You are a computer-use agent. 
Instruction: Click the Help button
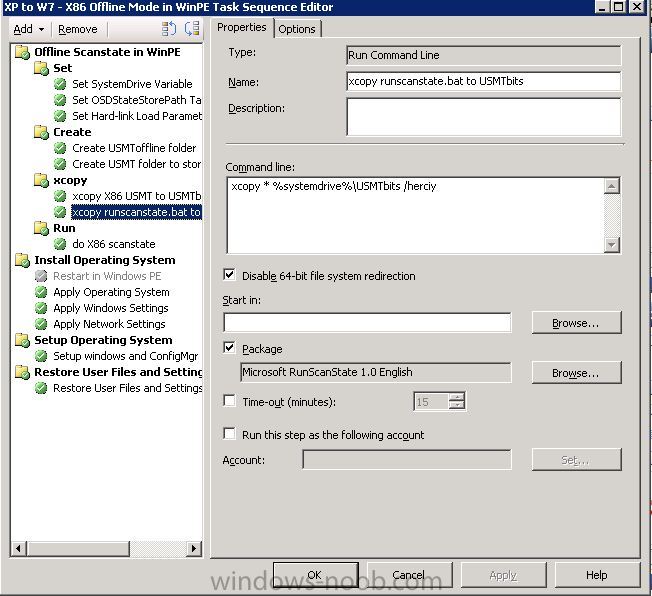pyautogui.click(x=597, y=575)
